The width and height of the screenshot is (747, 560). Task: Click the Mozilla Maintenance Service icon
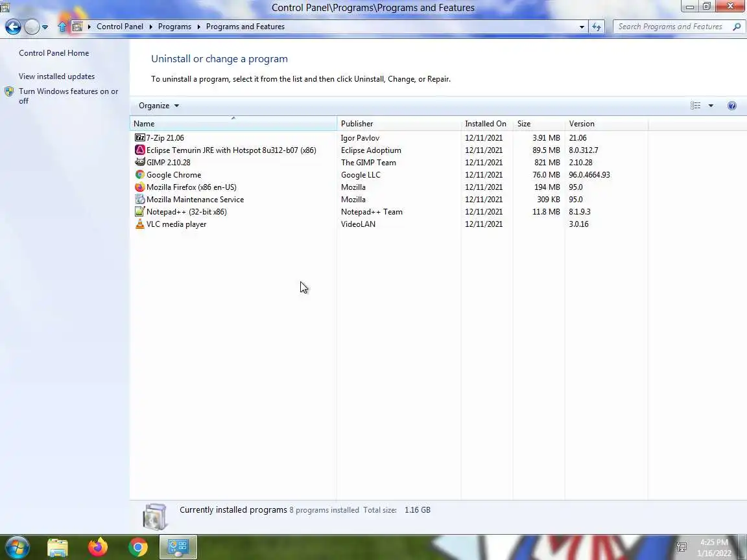click(139, 200)
